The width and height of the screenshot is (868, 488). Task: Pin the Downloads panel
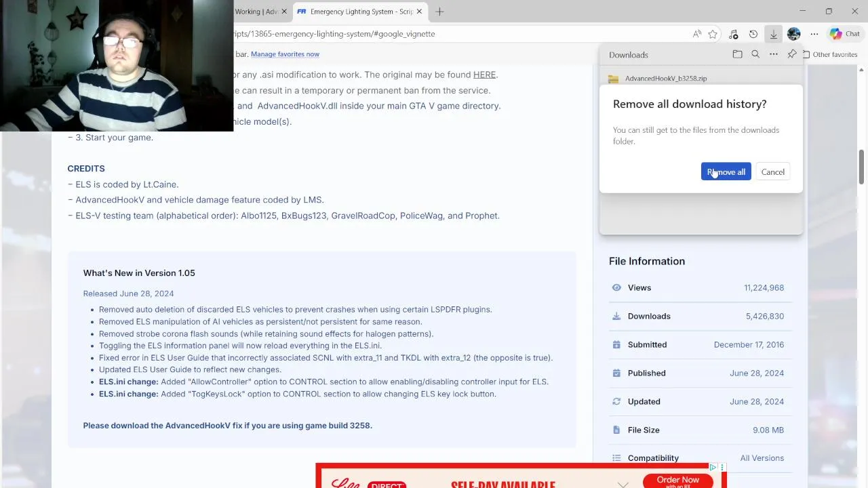pyautogui.click(x=791, y=54)
